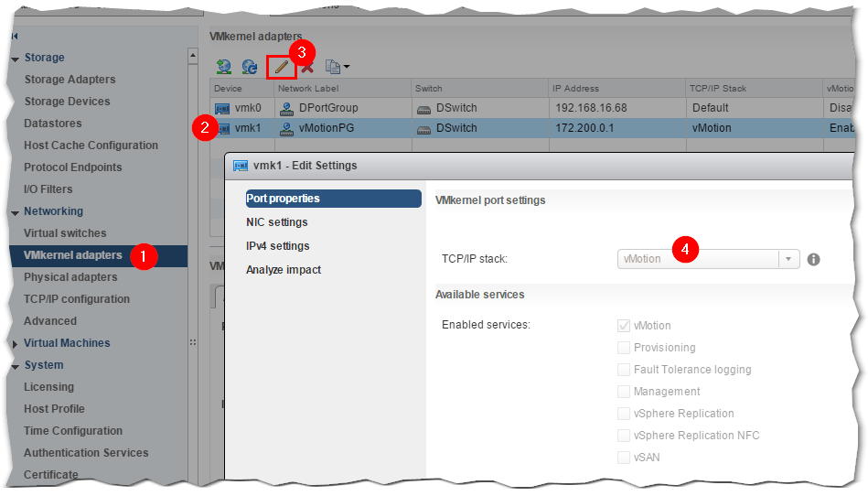Sort by IP Address column
Viewport: 868px width, 496px height.
[616, 88]
